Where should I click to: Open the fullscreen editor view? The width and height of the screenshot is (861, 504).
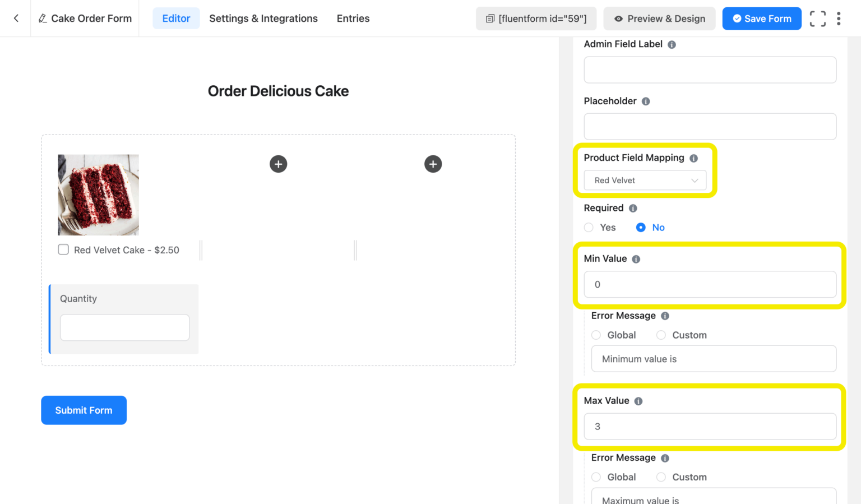[x=818, y=18]
